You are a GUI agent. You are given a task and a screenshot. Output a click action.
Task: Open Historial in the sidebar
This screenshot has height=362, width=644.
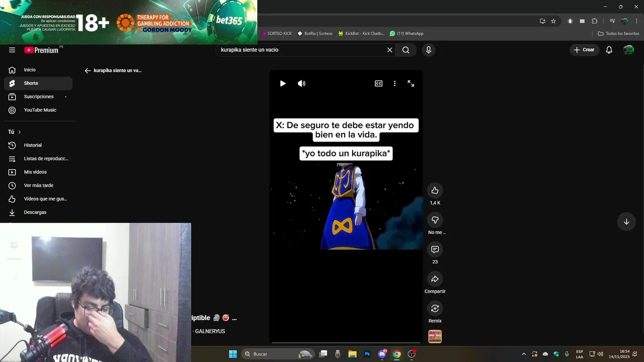38,145
